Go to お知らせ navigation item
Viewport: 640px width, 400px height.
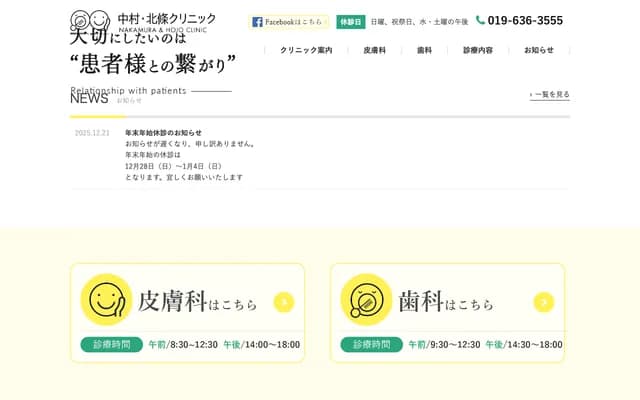coord(538,50)
